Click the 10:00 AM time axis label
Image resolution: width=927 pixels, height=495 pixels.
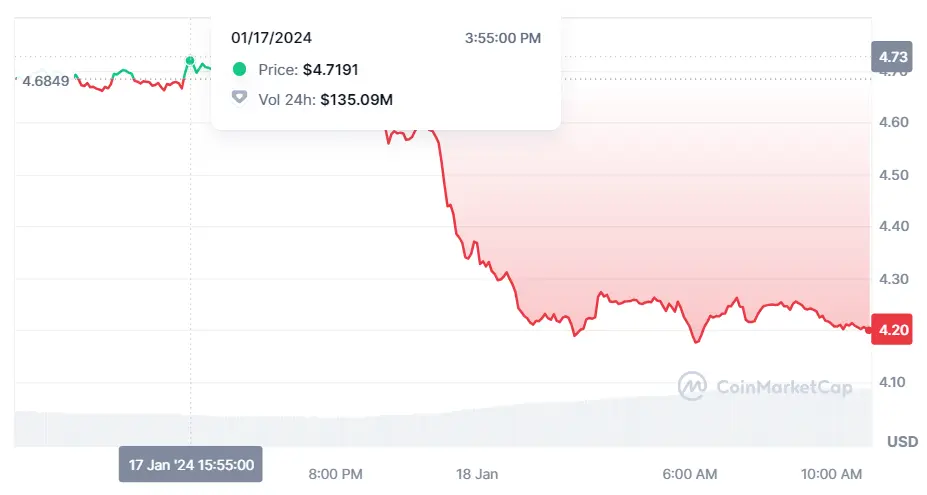point(831,472)
